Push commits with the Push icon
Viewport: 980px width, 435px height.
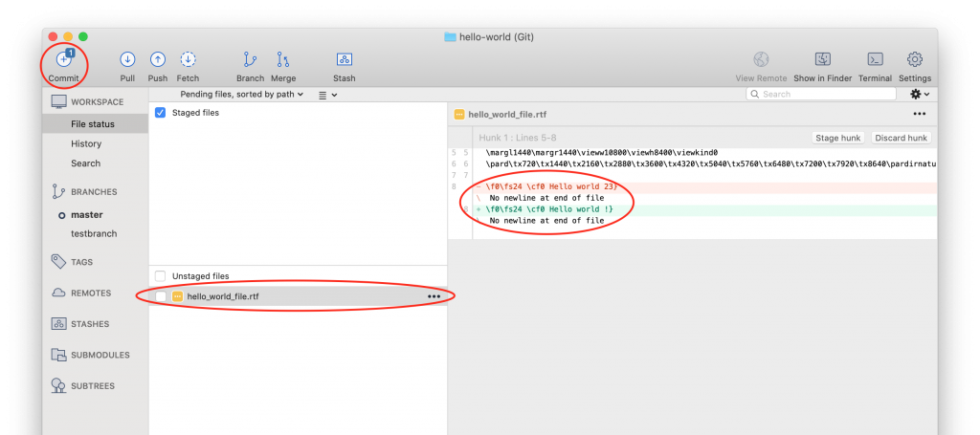[x=158, y=60]
